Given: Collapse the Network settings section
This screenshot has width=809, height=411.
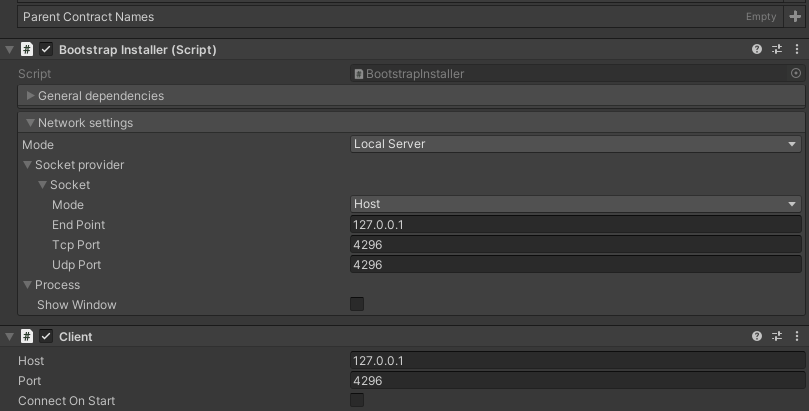Looking at the screenshot, I should pos(30,123).
